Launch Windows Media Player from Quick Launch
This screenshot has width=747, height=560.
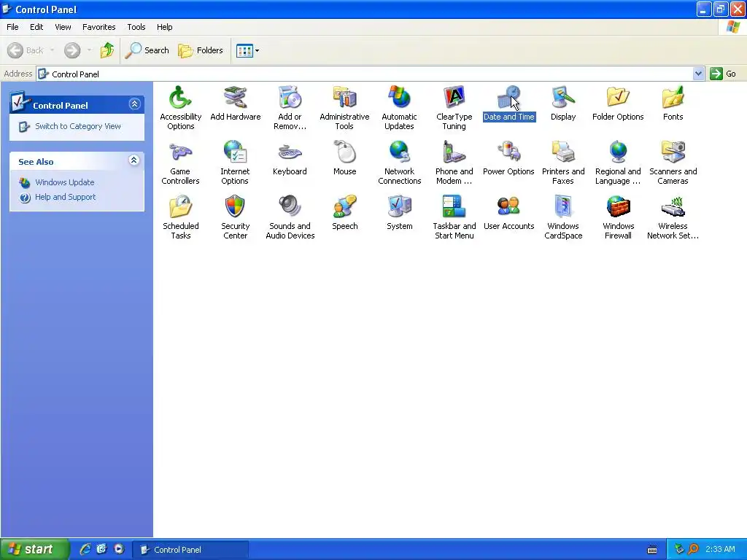click(119, 550)
